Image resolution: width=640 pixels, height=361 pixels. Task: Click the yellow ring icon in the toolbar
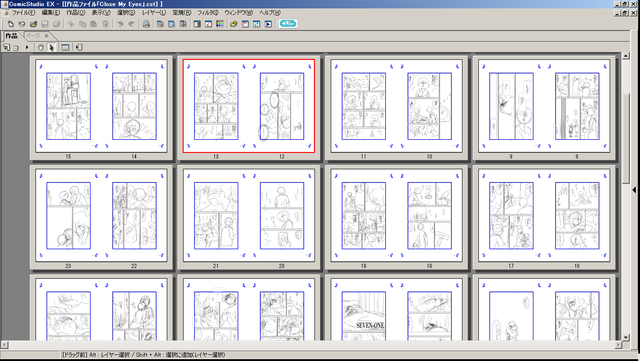tap(233, 24)
